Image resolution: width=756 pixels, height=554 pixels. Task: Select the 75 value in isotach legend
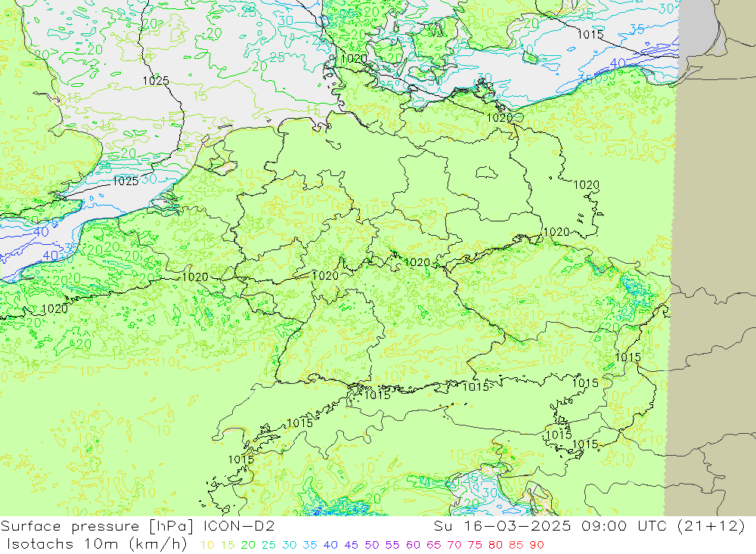click(x=475, y=545)
